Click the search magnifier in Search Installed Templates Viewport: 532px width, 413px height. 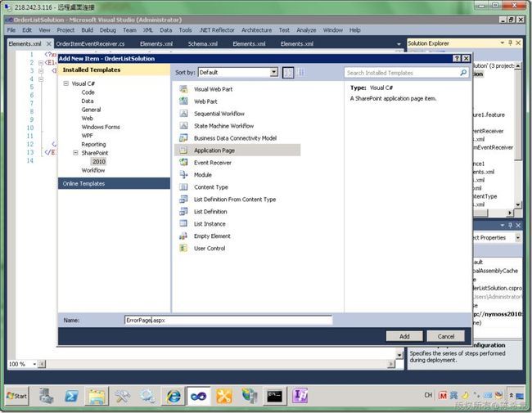point(463,73)
